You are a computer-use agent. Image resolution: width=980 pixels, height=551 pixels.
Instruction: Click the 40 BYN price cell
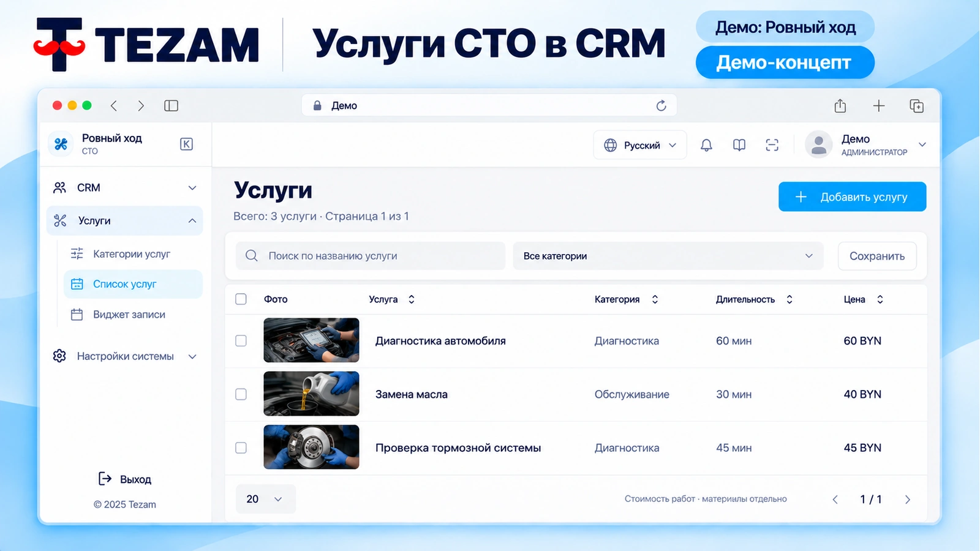click(x=862, y=394)
